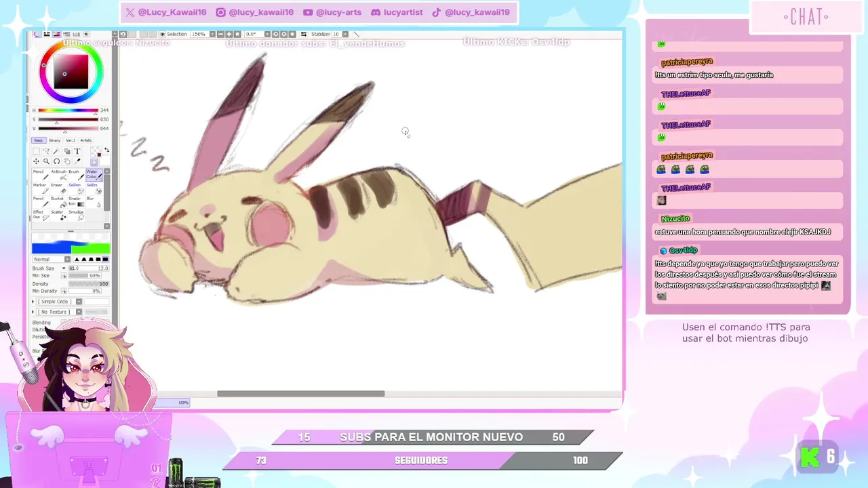The image size is (868, 488).
Task: Switch to the Artistic tool tab
Action: pyautogui.click(x=86, y=140)
